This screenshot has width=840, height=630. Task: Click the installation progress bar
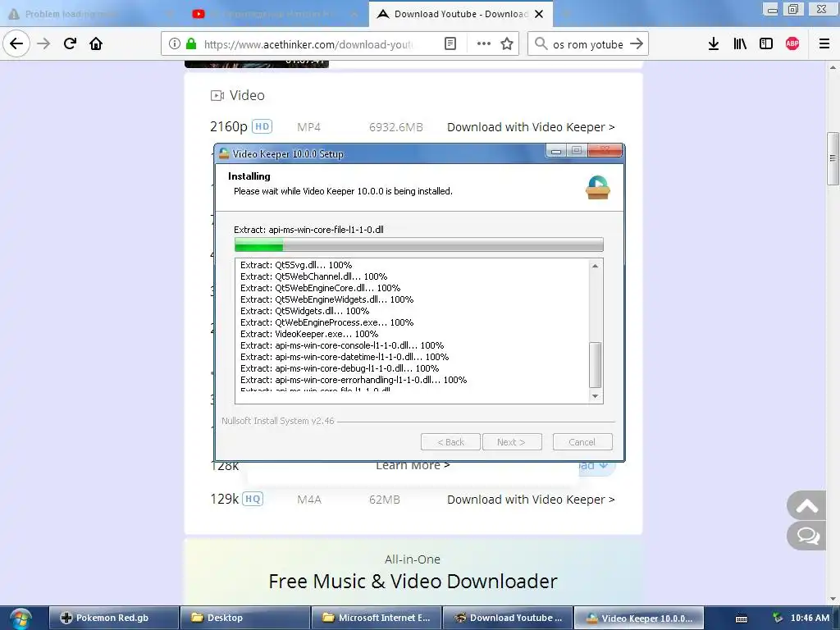click(419, 244)
